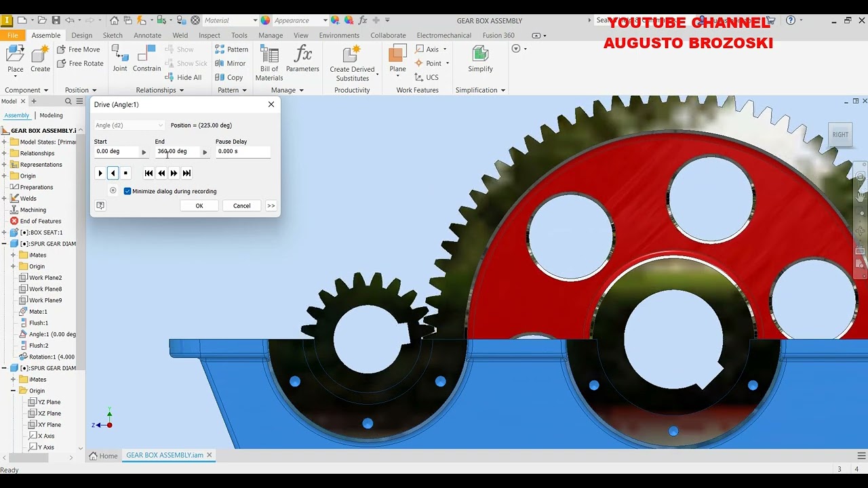Select the Copy component tool
This screenshot has height=488, width=868.
pyautogui.click(x=229, y=77)
